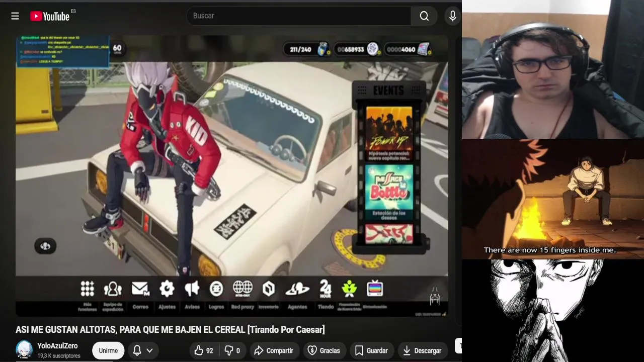Open Más funciones grid in game menu

click(88, 289)
